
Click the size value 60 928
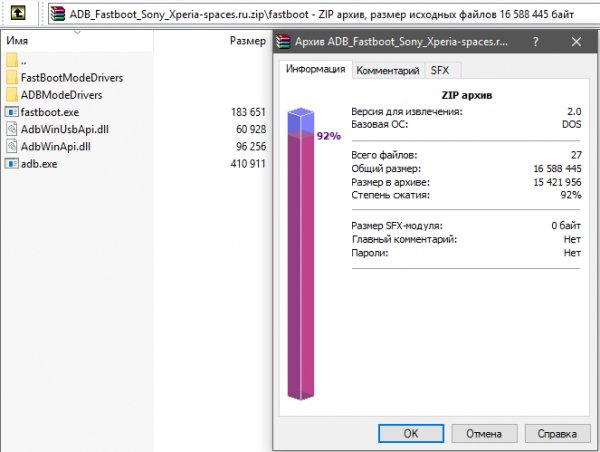point(251,129)
